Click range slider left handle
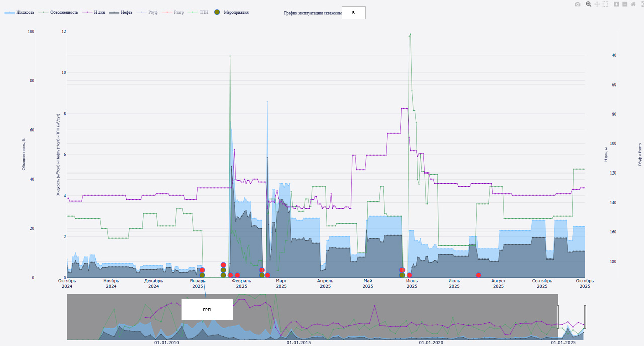 point(558,317)
